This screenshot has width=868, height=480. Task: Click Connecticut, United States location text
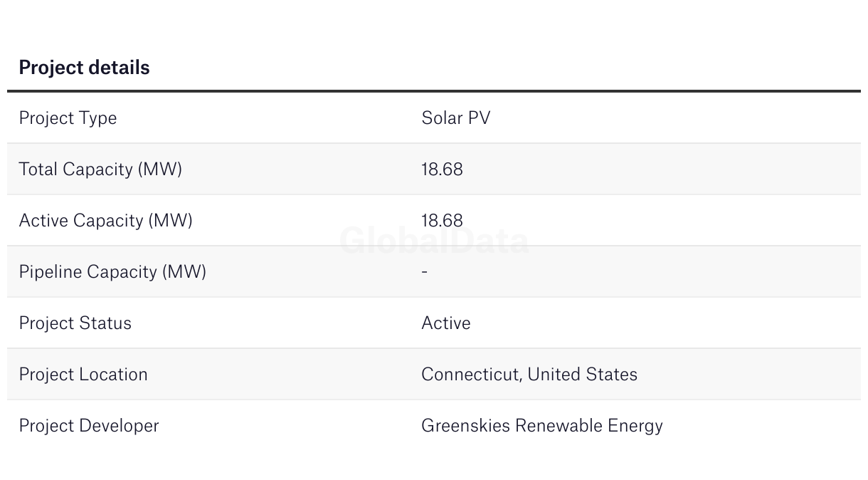click(x=529, y=374)
